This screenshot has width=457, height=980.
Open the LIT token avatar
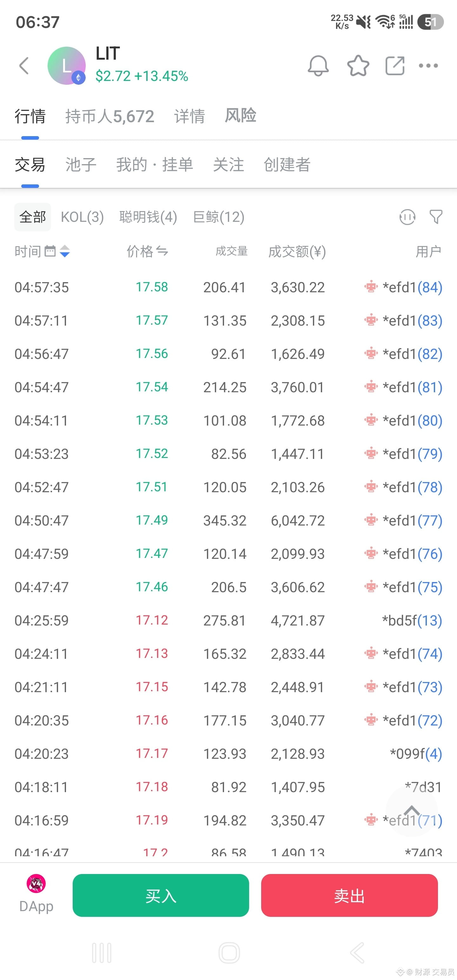pyautogui.click(x=67, y=65)
